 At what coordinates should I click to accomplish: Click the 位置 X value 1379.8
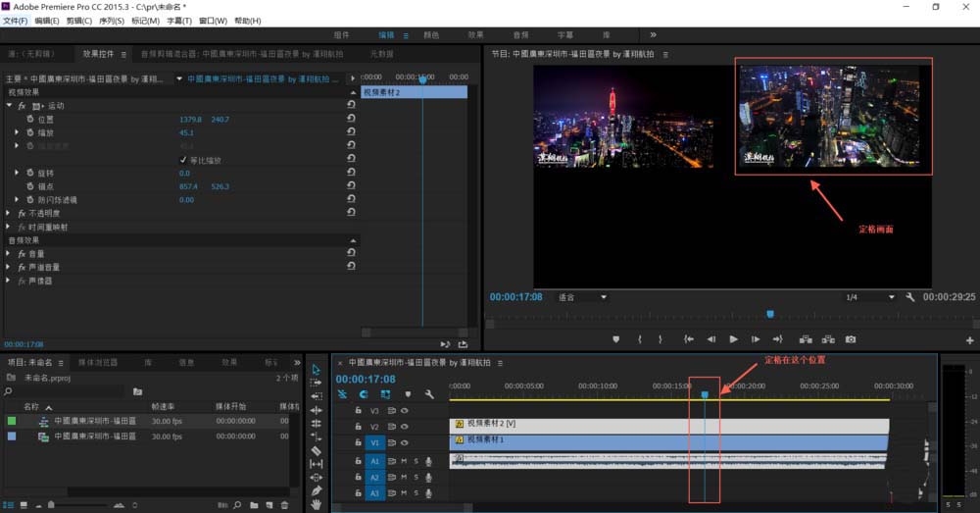tap(190, 119)
